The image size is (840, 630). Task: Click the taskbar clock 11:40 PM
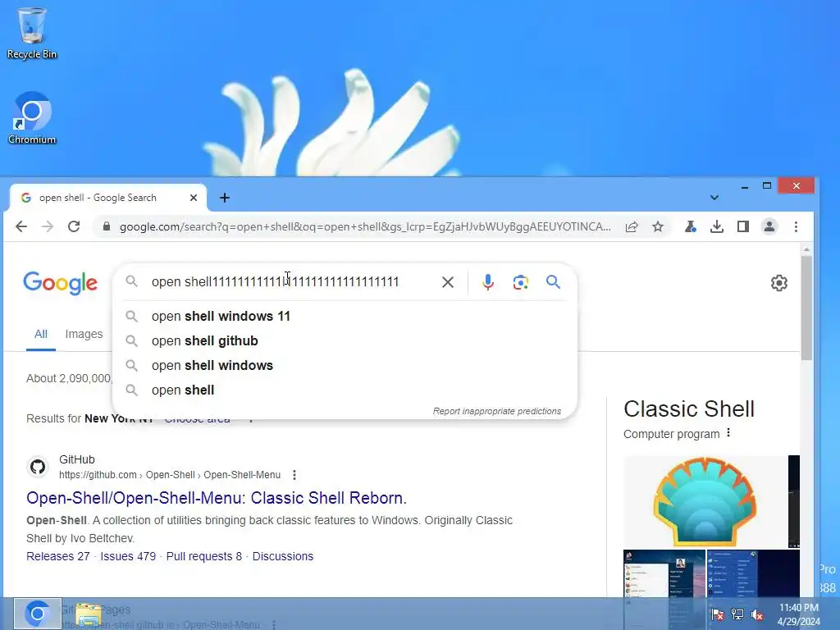[x=798, y=608]
